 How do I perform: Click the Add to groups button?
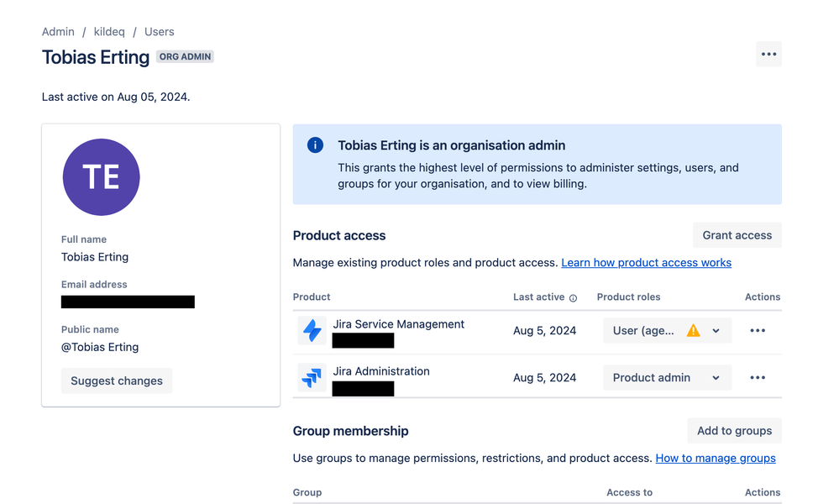pyautogui.click(x=734, y=431)
